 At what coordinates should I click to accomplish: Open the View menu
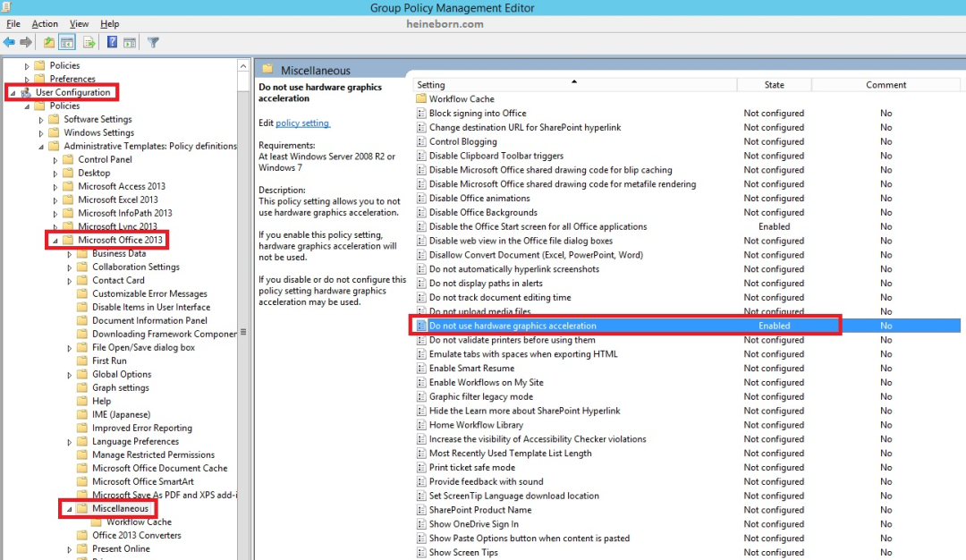[x=79, y=23]
